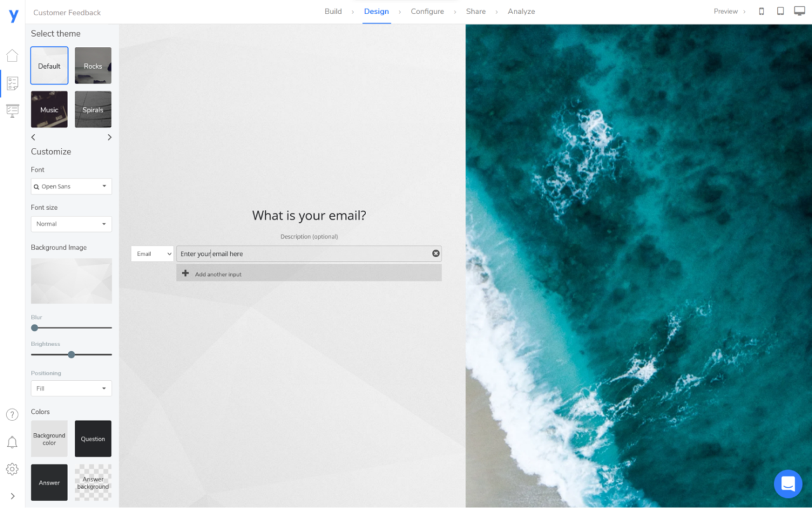Open the help question mark icon
The height and width of the screenshot is (508, 812).
pos(12,415)
